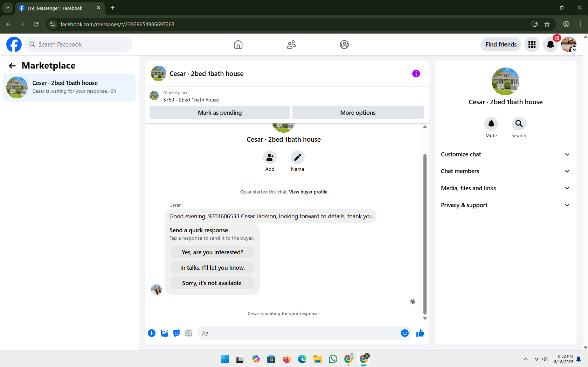Expand the Privacy & support section
The height and width of the screenshot is (367, 588).
click(x=505, y=205)
